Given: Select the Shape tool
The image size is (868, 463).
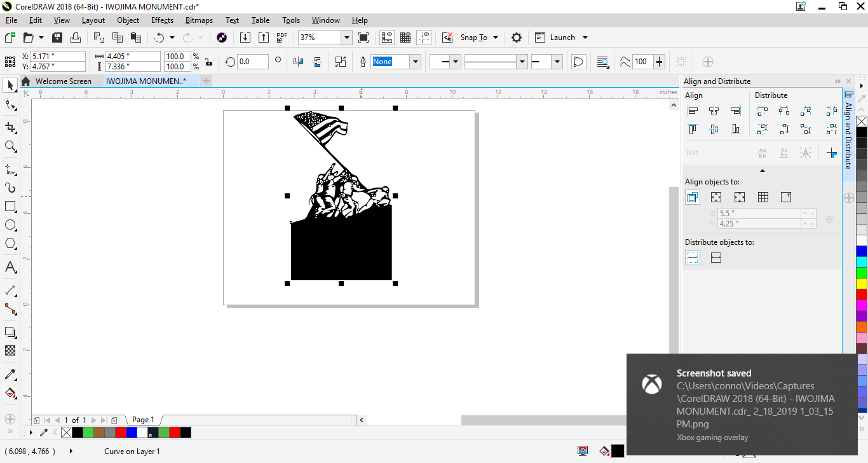Looking at the screenshot, I should click(x=10, y=105).
